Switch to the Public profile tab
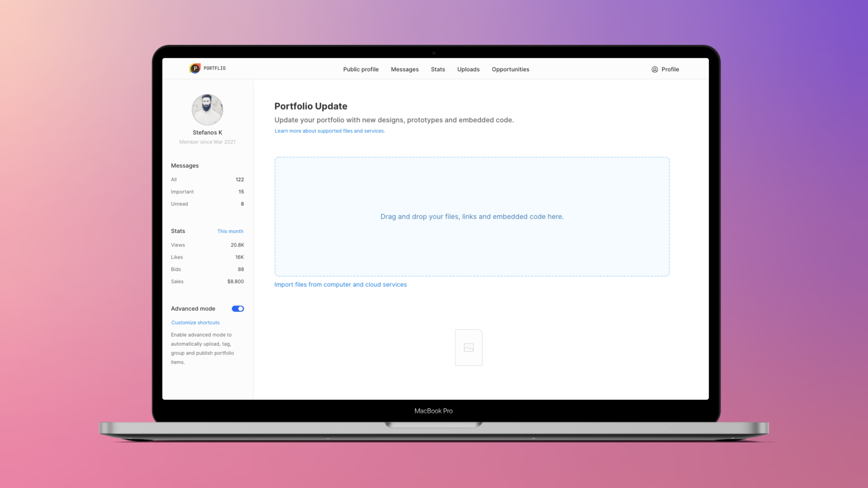Image resolution: width=868 pixels, height=488 pixels. pyautogui.click(x=361, y=69)
